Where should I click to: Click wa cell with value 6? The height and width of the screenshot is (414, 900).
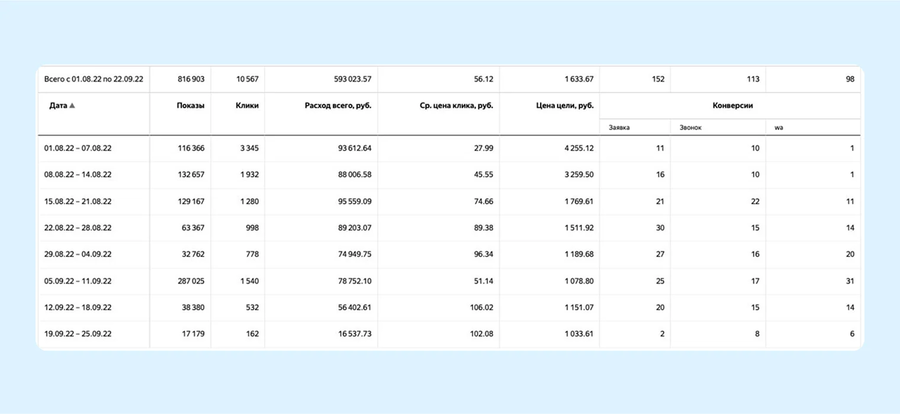[852, 334]
